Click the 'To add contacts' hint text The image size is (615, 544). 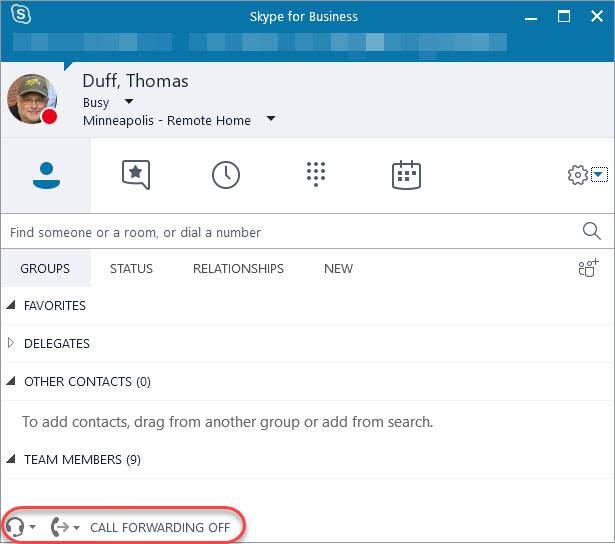(x=228, y=422)
